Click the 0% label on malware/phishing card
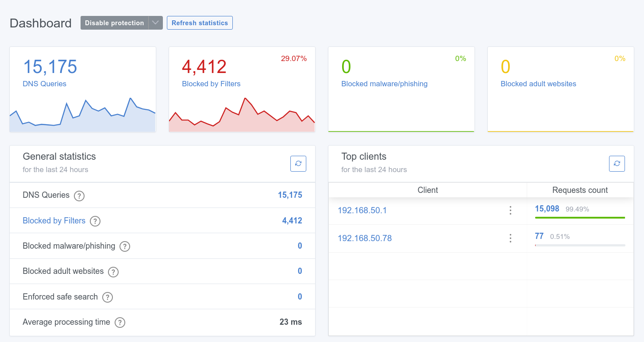 tap(460, 58)
